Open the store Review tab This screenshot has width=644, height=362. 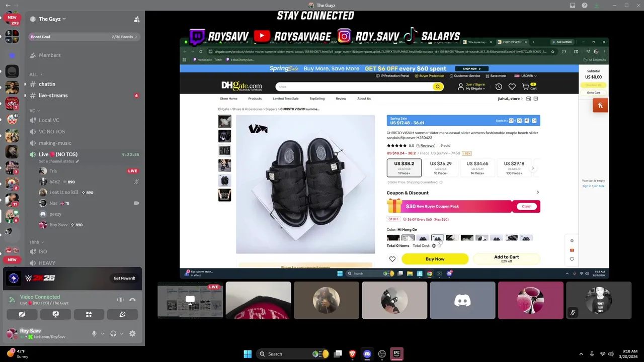click(x=341, y=99)
